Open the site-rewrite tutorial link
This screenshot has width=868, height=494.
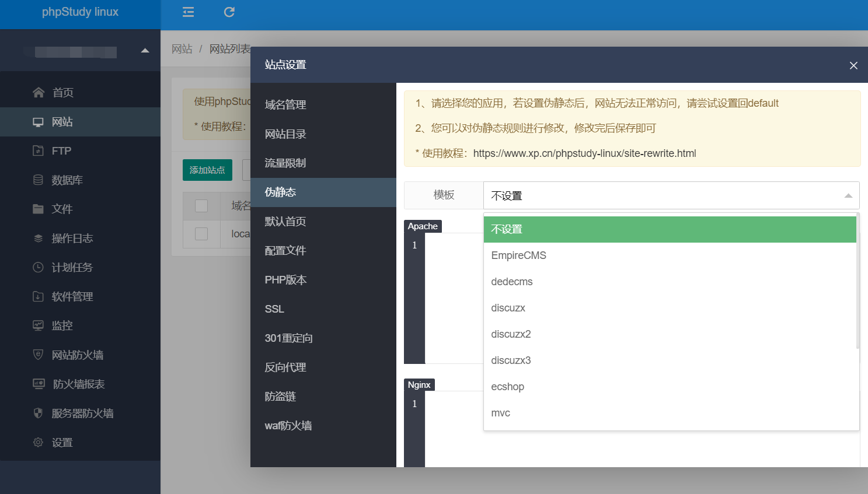584,153
